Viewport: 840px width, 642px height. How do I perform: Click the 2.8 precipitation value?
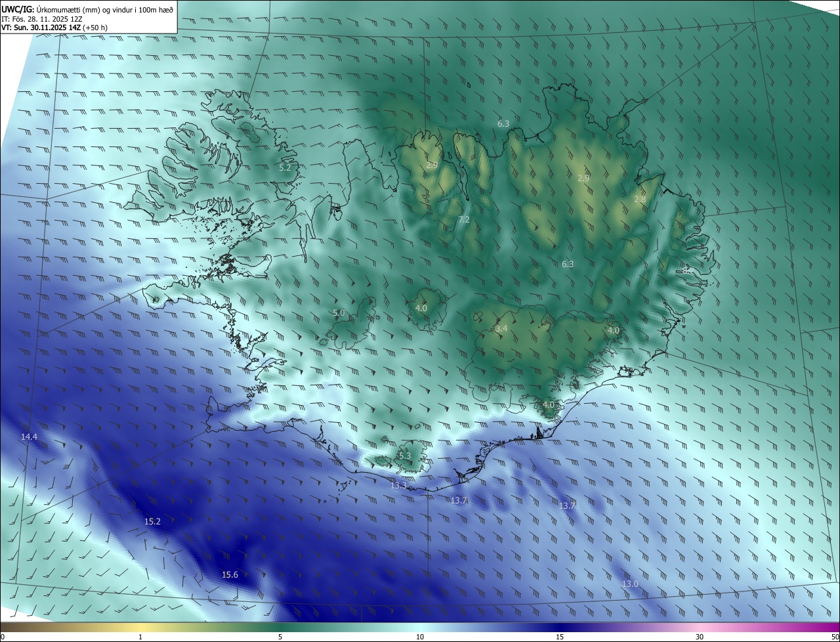(640, 199)
